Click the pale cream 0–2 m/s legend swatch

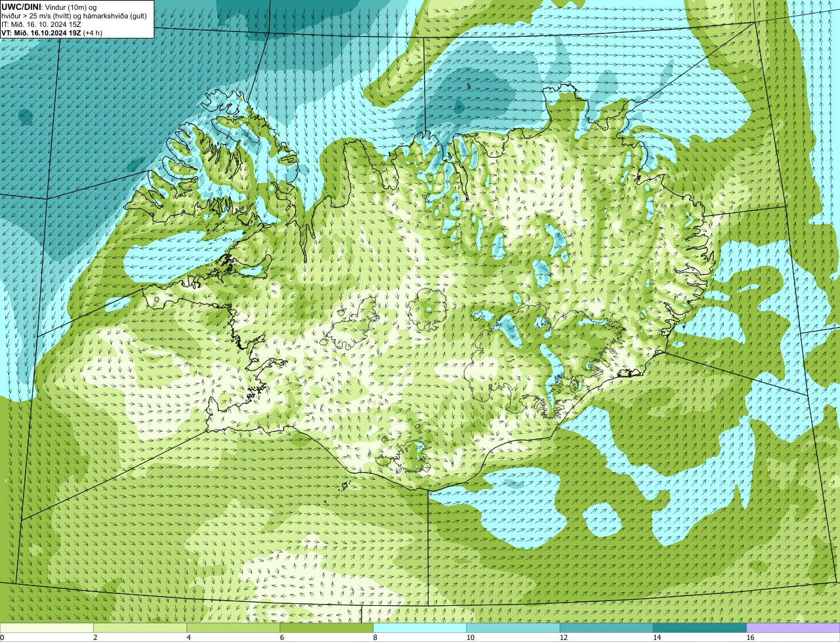[x=47, y=628]
